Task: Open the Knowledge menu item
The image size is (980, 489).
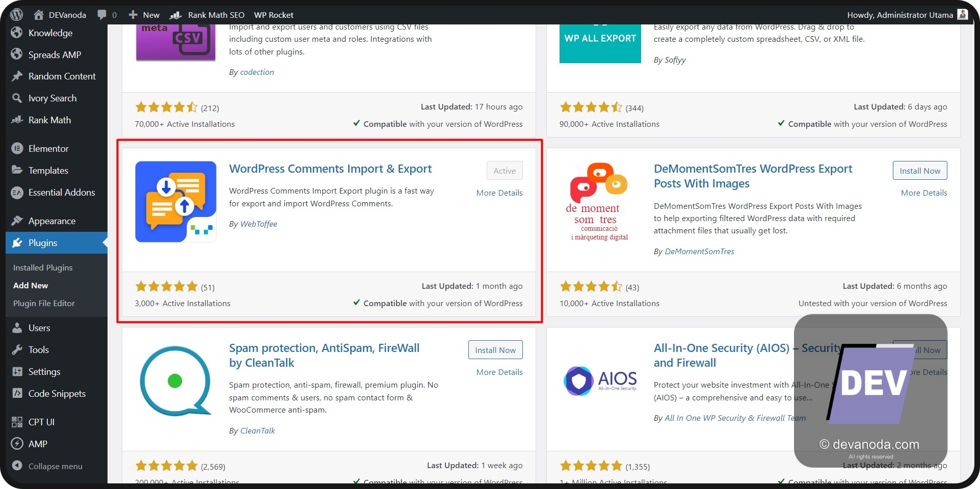Action: click(x=50, y=33)
